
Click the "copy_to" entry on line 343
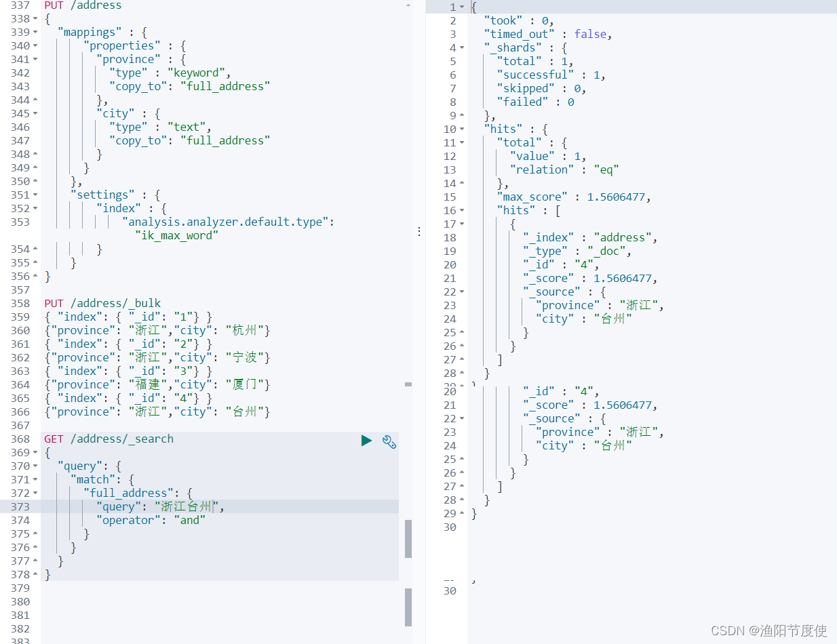click(x=190, y=87)
